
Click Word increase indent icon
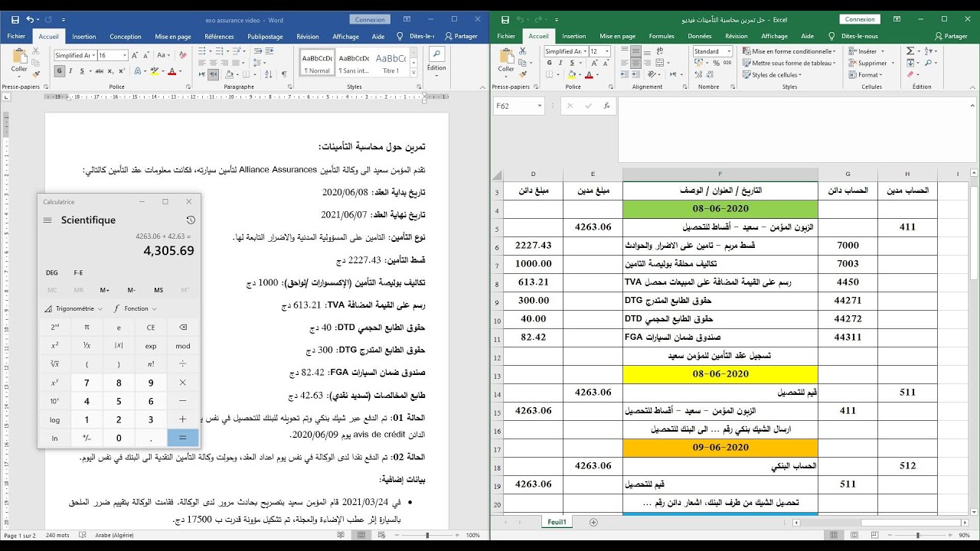coord(269,51)
